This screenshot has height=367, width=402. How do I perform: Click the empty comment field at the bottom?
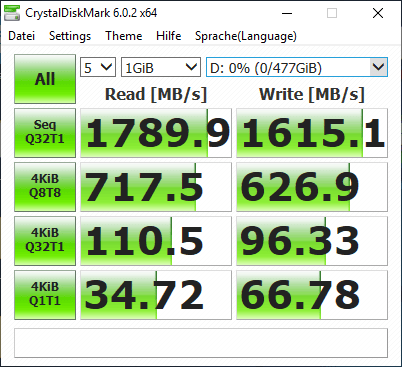coord(201,343)
